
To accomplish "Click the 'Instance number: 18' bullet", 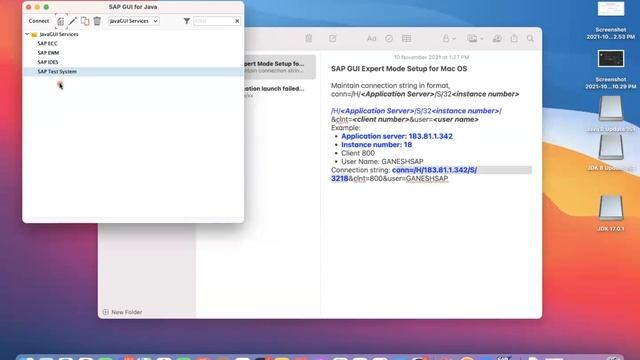I will click(376, 145).
